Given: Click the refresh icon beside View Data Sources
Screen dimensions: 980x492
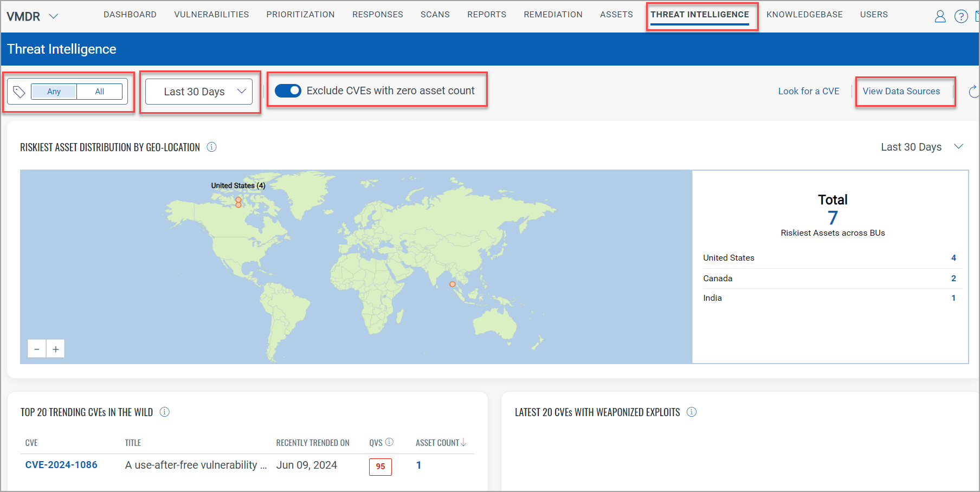Looking at the screenshot, I should [x=973, y=92].
